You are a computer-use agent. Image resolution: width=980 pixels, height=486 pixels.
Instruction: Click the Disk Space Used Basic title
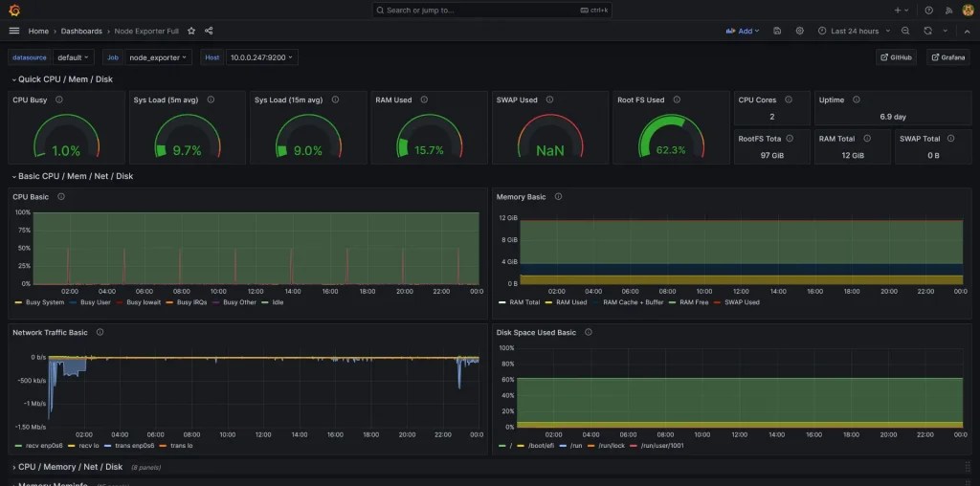click(536, 332)
